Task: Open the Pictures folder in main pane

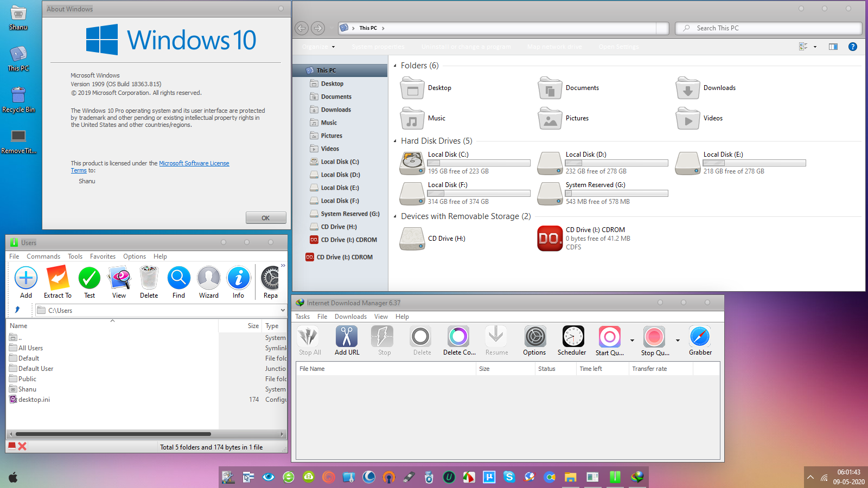Action: click(550, 118)
